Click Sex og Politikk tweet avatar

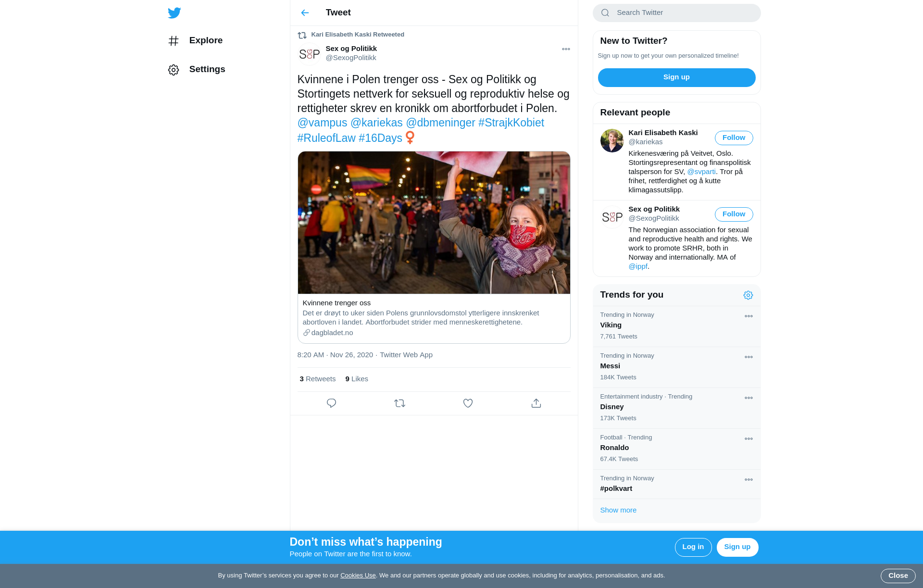pos(309,54)
